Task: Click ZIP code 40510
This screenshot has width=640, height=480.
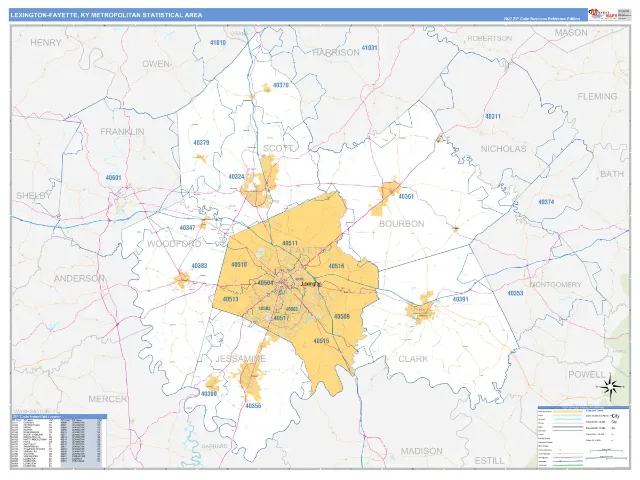Action: pyautogui.click(x=239, y=264)
